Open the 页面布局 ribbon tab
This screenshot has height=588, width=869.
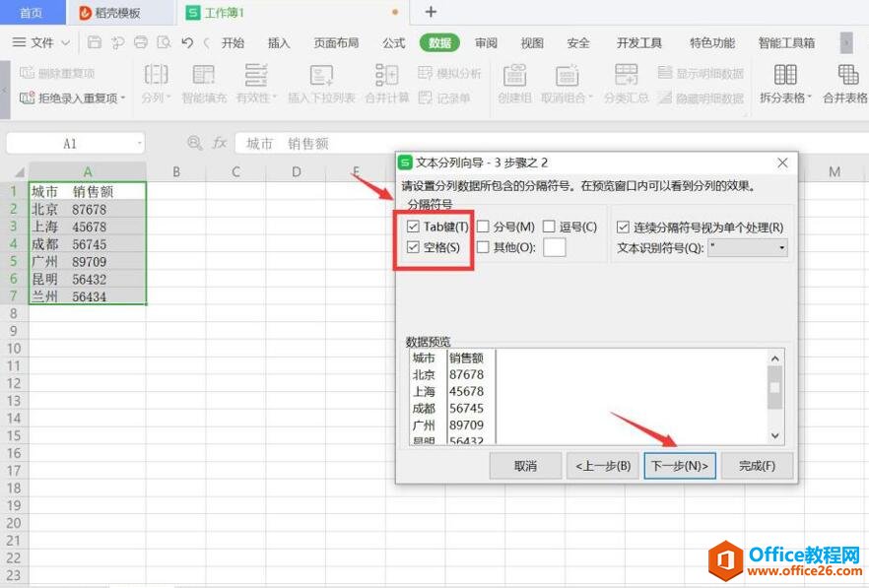click(x=336, y=42)
